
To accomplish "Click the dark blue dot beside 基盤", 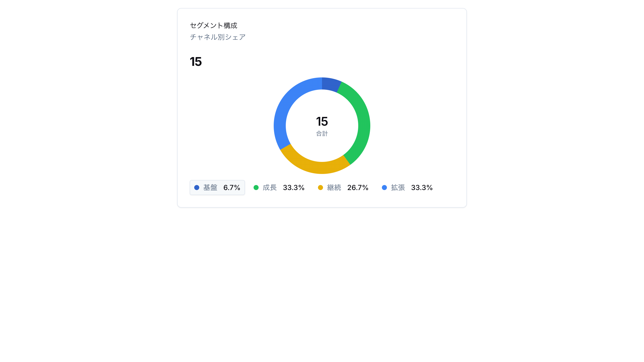I will (197, 188).
